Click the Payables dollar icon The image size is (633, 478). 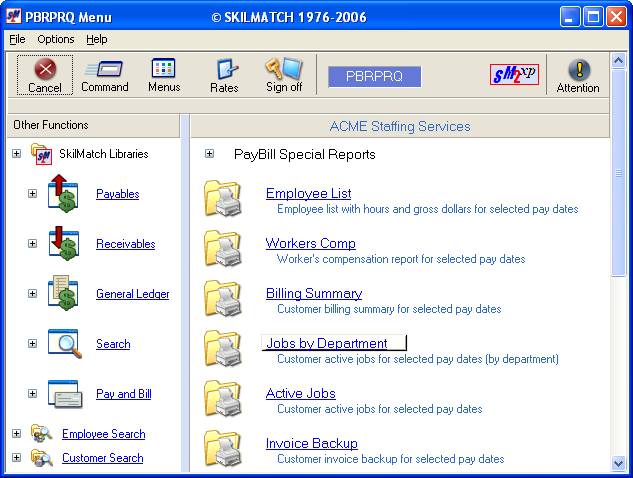[x=63, y=193]
